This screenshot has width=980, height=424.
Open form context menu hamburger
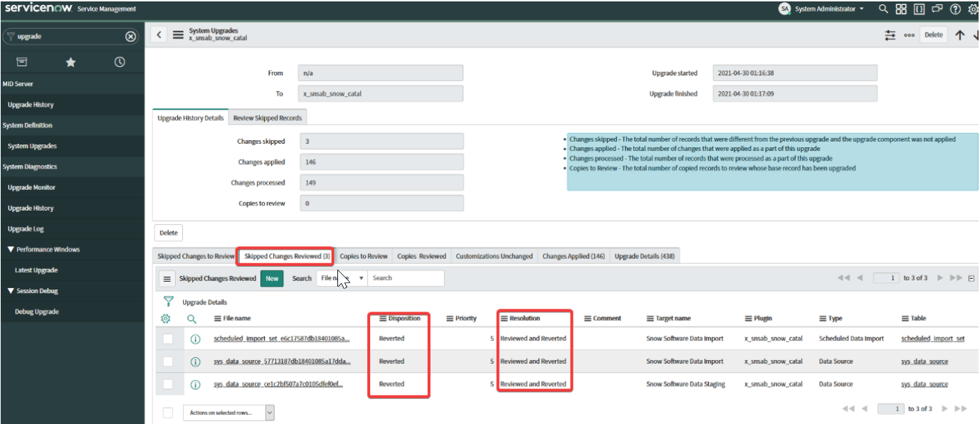(x=178, y=35)
